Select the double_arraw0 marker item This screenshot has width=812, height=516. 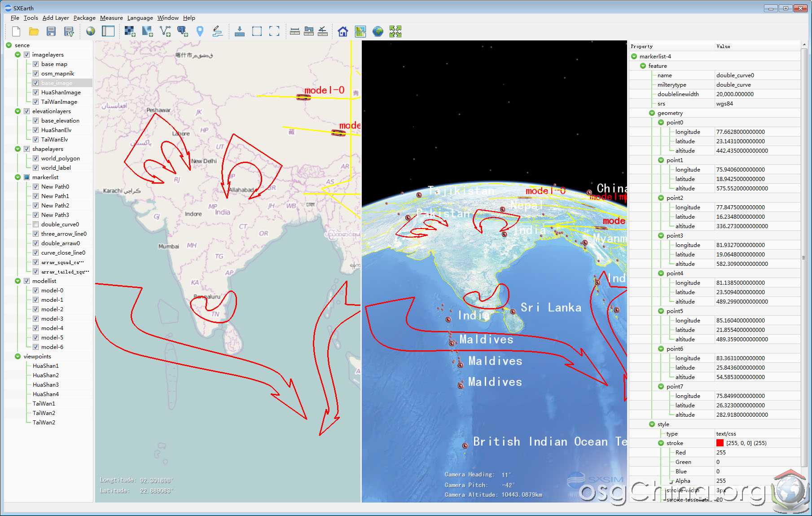click(x=61, y=243)
